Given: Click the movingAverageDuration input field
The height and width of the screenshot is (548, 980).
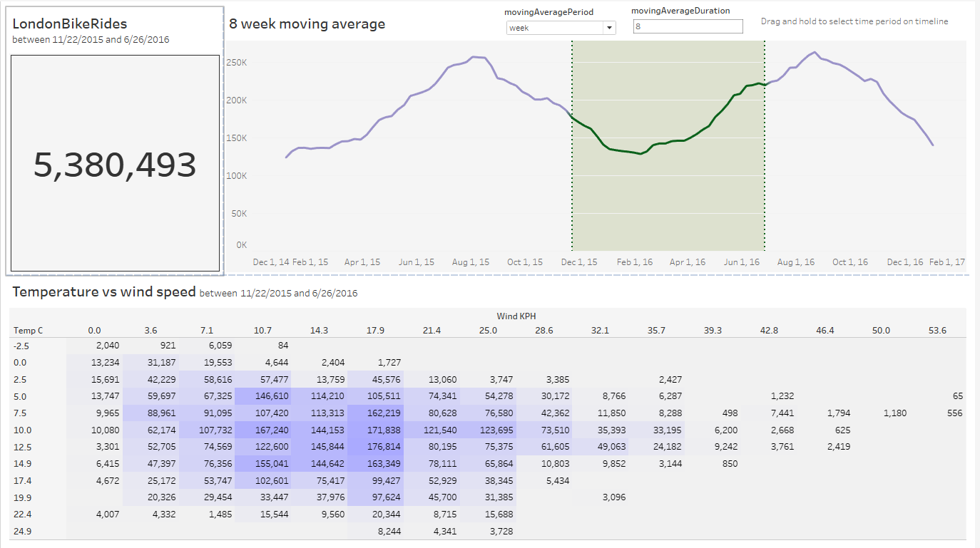Looking at the screenshot, I should coord(688,26).
